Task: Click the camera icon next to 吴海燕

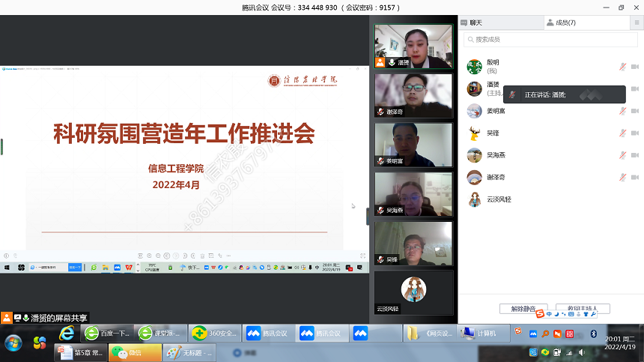Action: (x=634, y=155)
